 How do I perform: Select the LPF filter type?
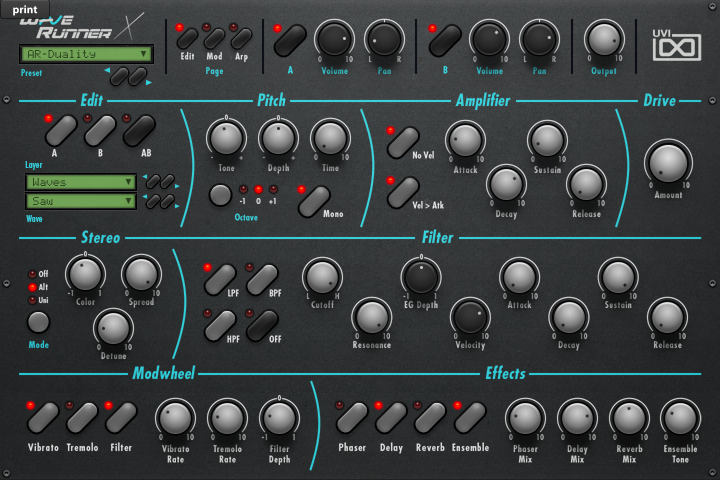(220, 279)
